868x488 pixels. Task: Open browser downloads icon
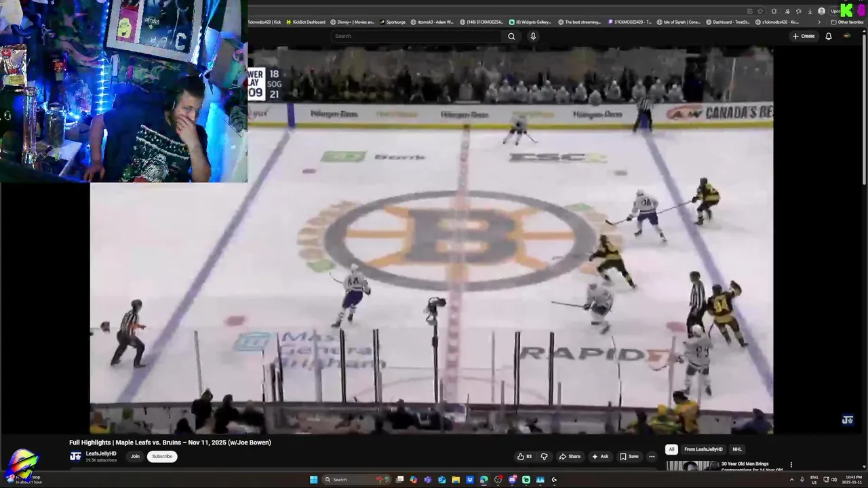click(810, 11)
